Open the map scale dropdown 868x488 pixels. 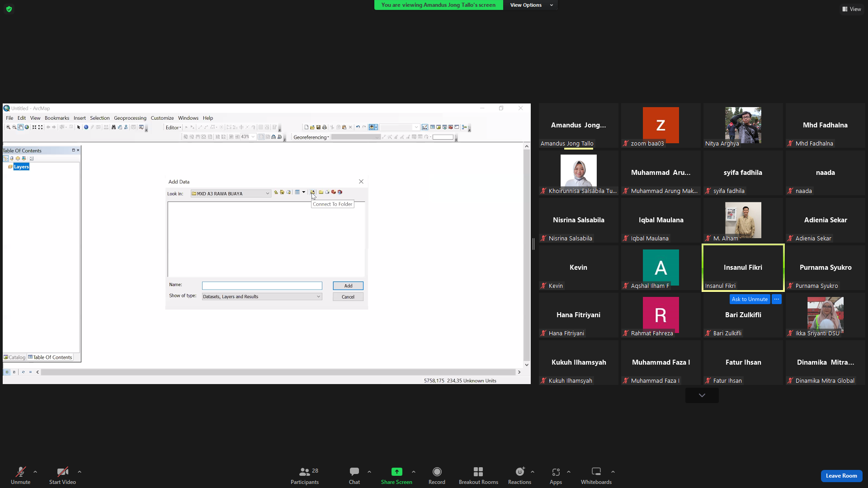coord(416,127)
